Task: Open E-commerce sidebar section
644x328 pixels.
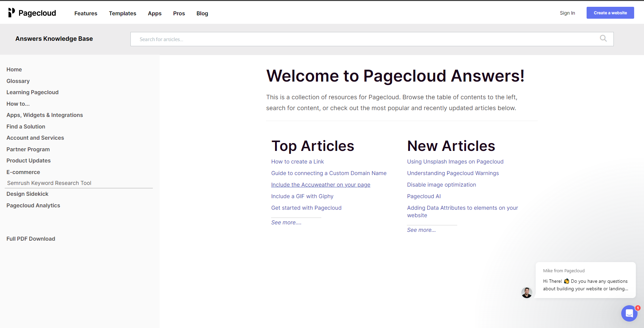Action: point(23,172)
